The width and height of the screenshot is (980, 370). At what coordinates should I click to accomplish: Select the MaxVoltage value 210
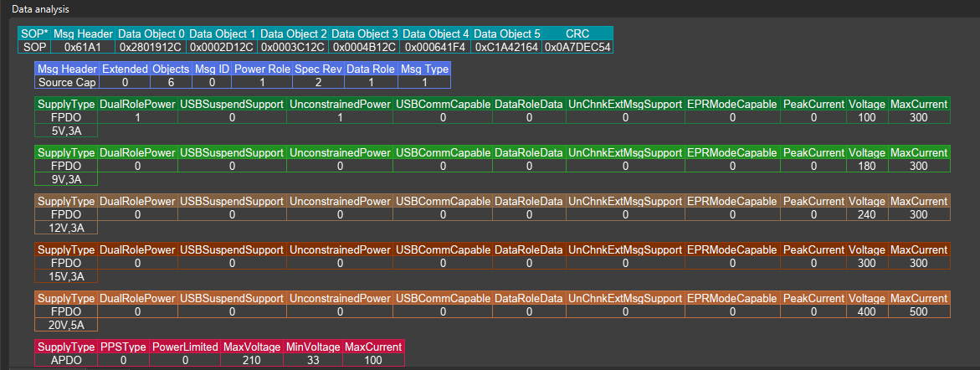click(252, 359)
